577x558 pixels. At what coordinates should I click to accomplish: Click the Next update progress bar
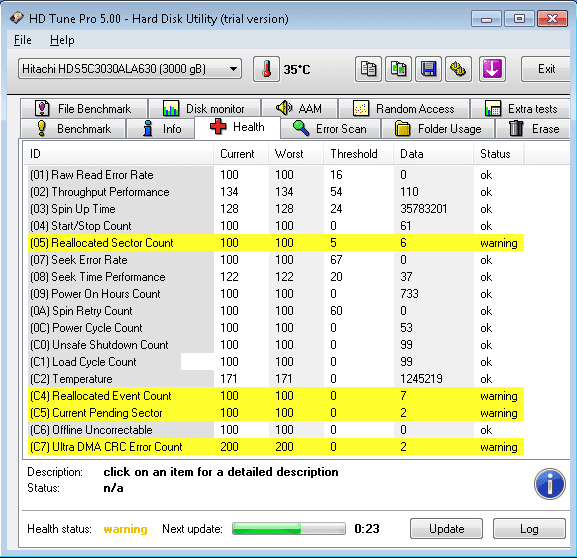pyautogui.click(x=289, y=529)
